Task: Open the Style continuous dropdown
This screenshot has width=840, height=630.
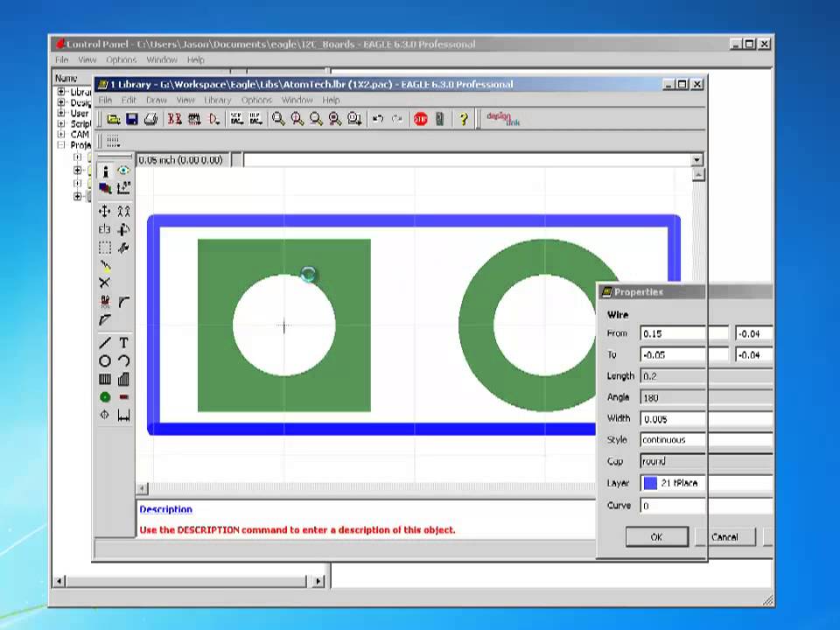Action: [x=707, y=440]
